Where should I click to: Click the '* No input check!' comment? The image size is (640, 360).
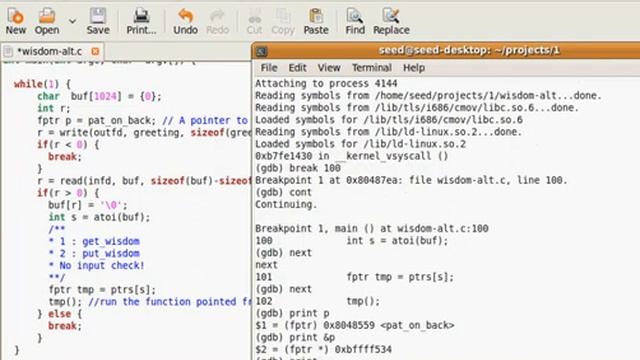pos(96,266)
